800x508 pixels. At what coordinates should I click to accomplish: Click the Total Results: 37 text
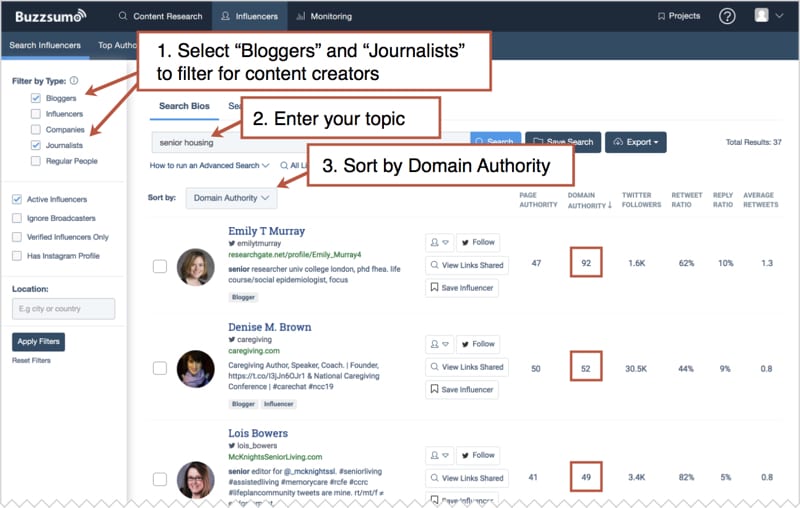click(x=754, y=142)
